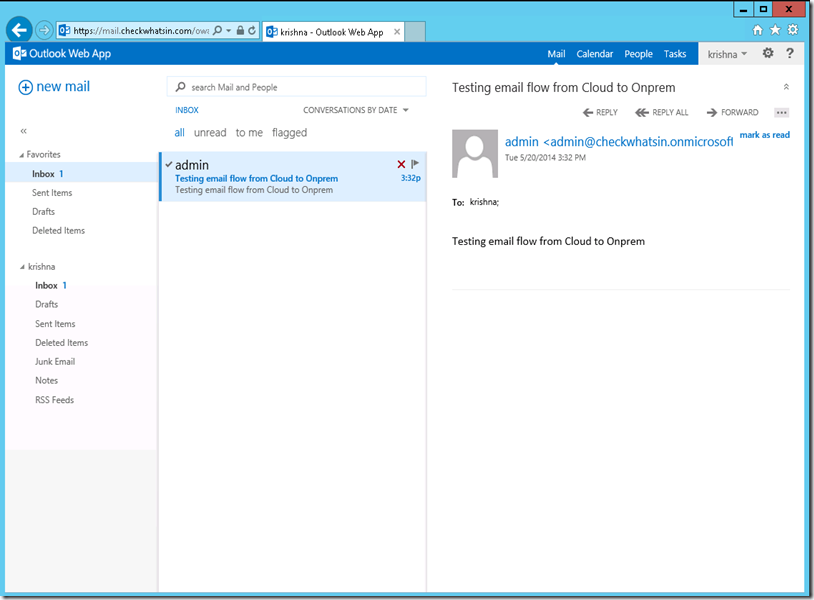Click the Reply All button
The width and height of the screenshot is (814, 600).
pos(662,112)
